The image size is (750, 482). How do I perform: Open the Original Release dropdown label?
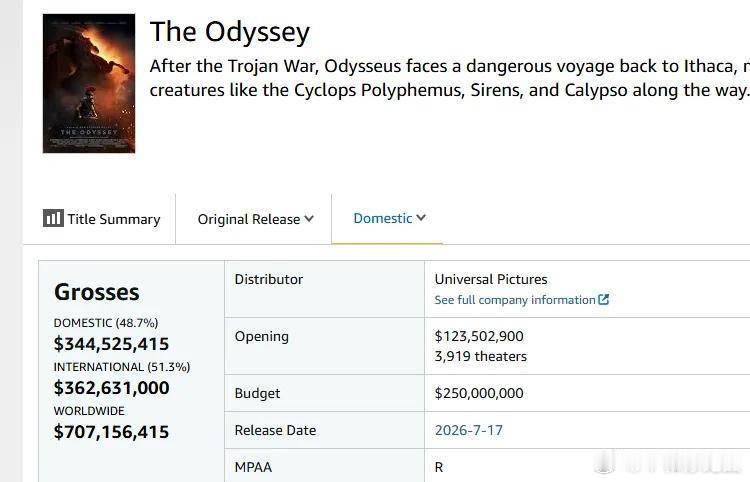[x=249, y=219]
